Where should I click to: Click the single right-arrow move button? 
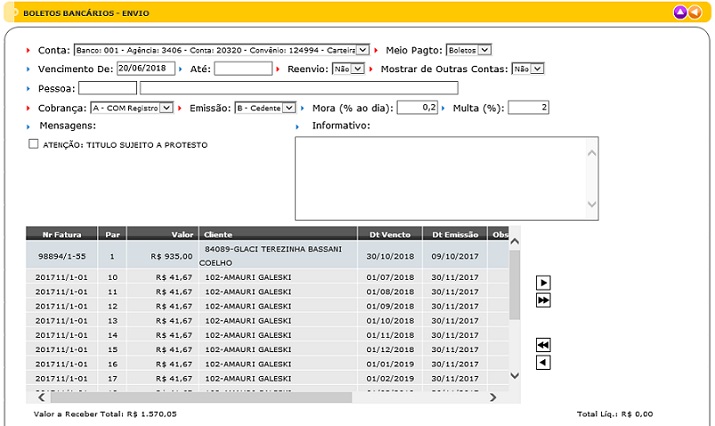[x=543, y=283]
